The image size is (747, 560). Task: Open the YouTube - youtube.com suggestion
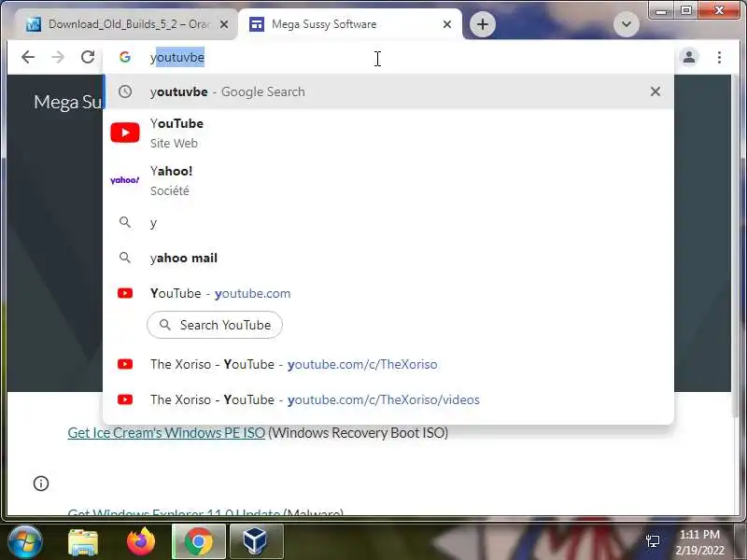tap(388, 293)
